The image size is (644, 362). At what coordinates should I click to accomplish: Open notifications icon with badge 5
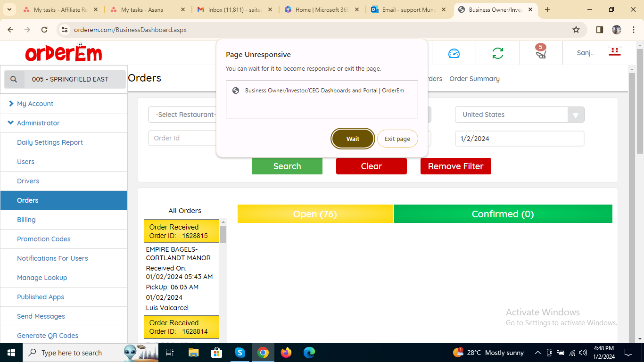[541, 52]
